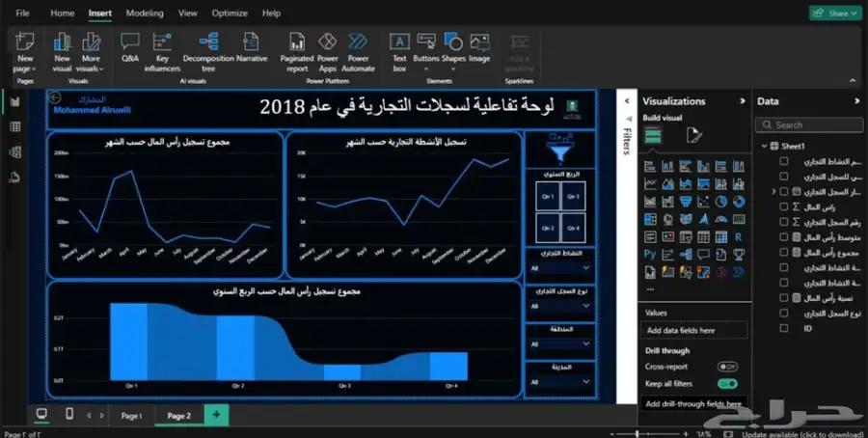Choose Donut chart visualization type
The height and width of the screenshot is (438, 868).
tap(739, 202)
